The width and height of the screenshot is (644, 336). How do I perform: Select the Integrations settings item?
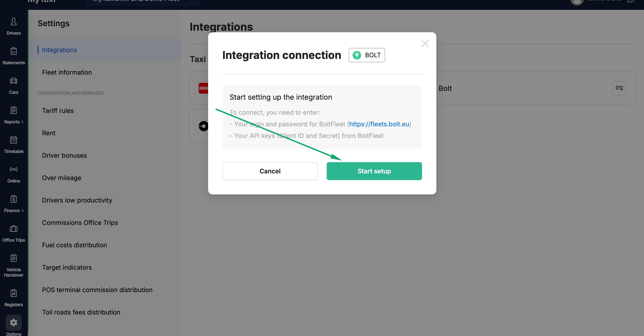tap(104, 50)
